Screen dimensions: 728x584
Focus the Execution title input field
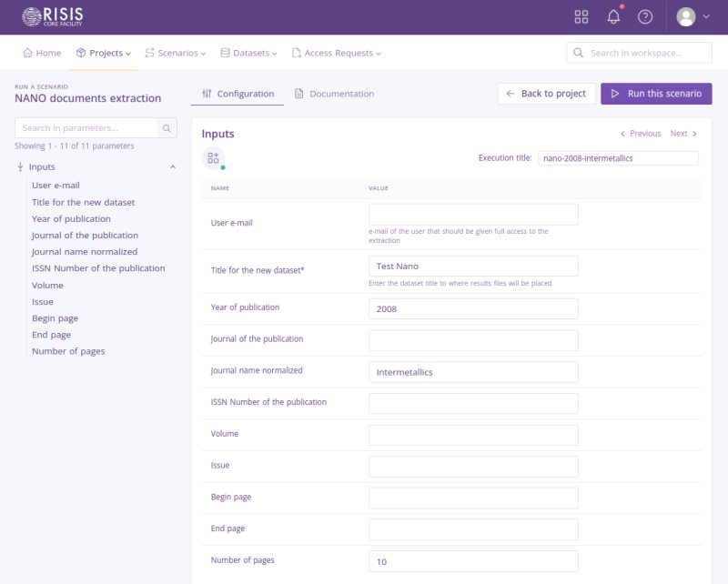pyautogui.click(x=618, y=158)
